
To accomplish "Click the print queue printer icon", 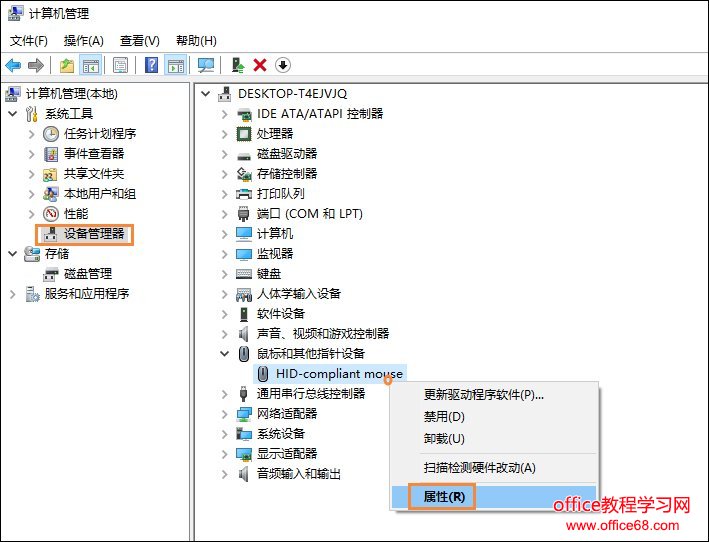I will click(x=244, y=194).
